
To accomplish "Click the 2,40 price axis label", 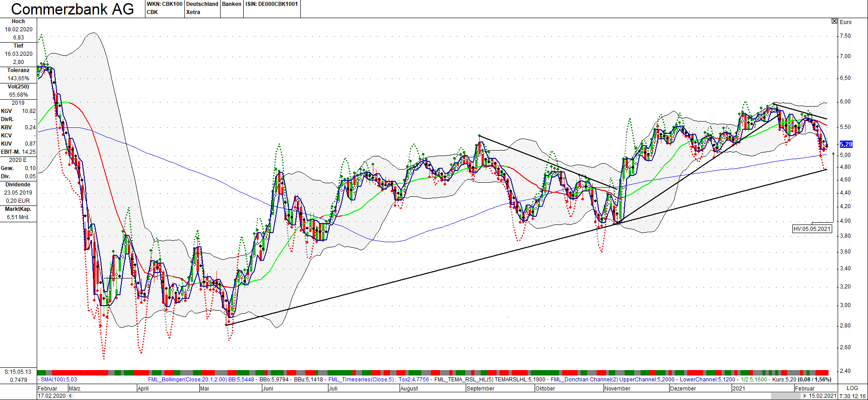I will click(x=845, y=371).
